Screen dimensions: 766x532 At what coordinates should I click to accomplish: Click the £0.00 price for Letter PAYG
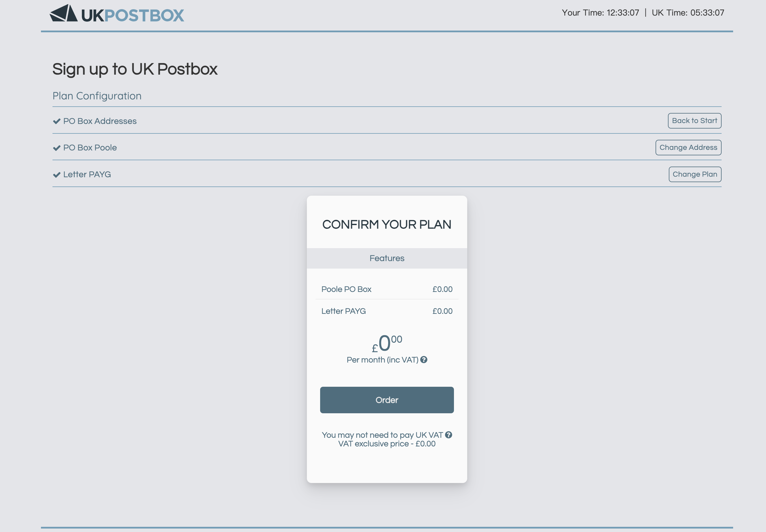442,311
